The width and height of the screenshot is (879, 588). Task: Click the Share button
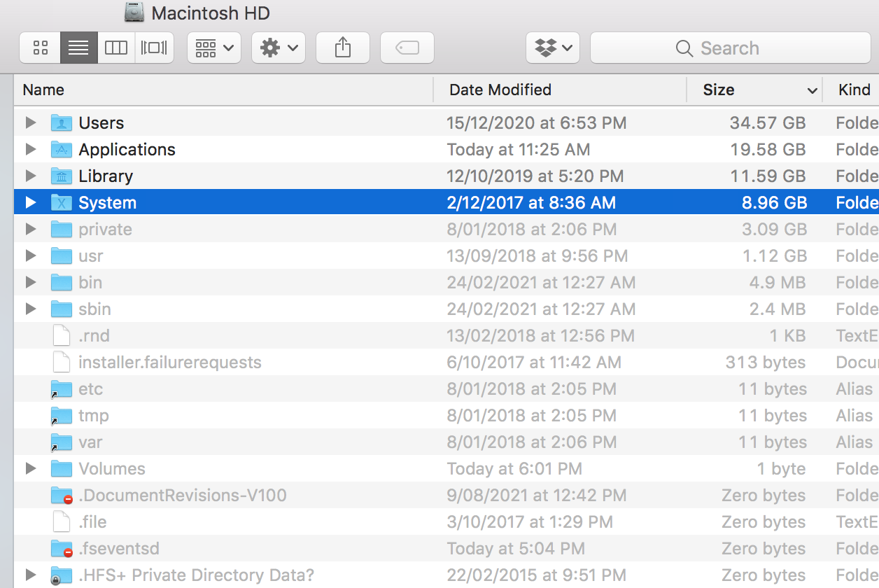point(343,48)
